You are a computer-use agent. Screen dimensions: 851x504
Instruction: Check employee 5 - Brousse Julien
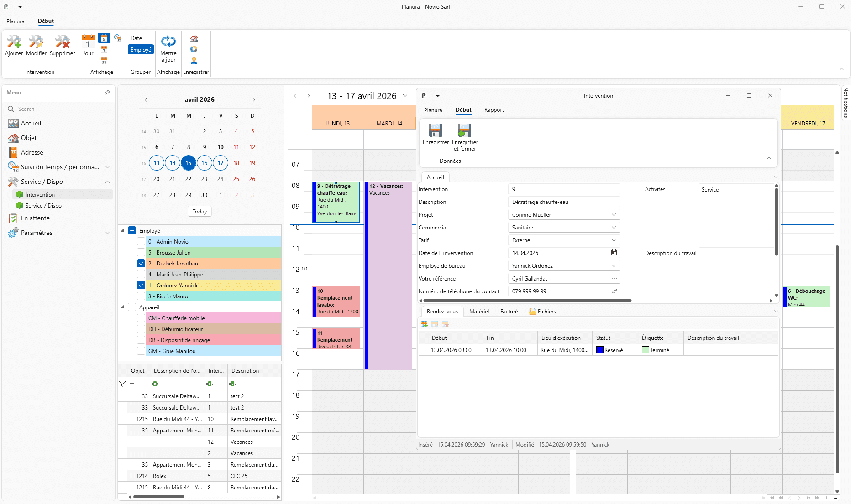pyautogui.click(x=141, y=252)
